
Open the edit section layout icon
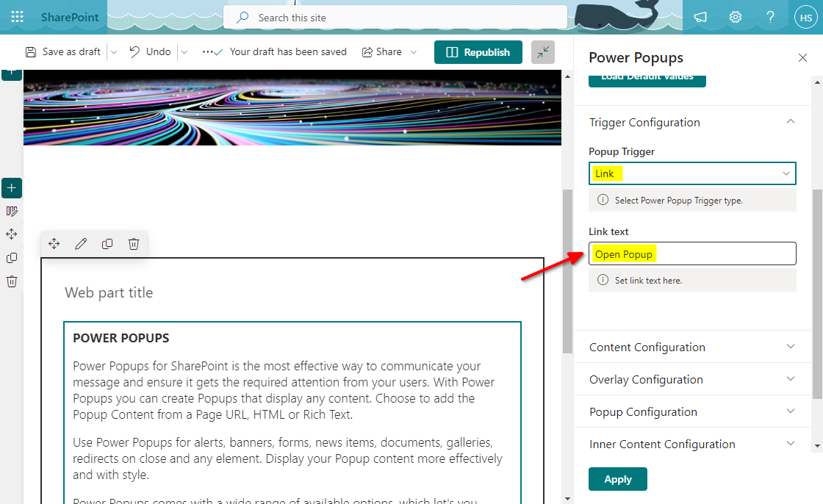point(12,211)
